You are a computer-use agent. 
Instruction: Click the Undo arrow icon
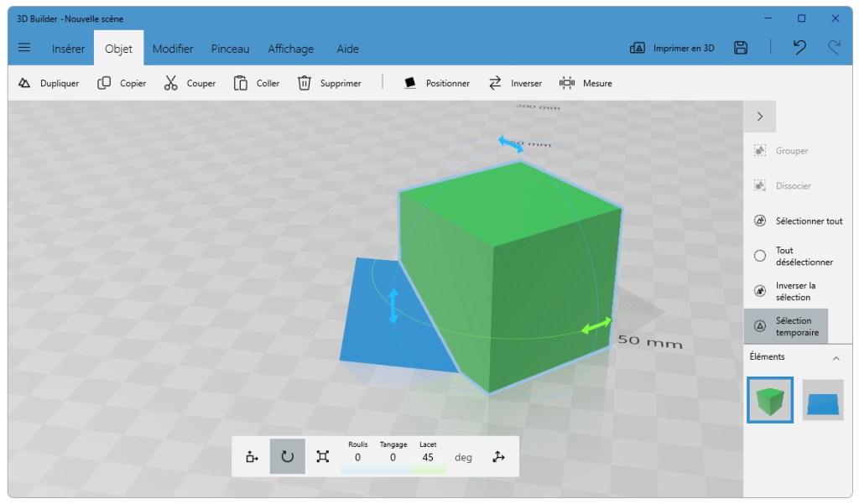click(798, 48)
